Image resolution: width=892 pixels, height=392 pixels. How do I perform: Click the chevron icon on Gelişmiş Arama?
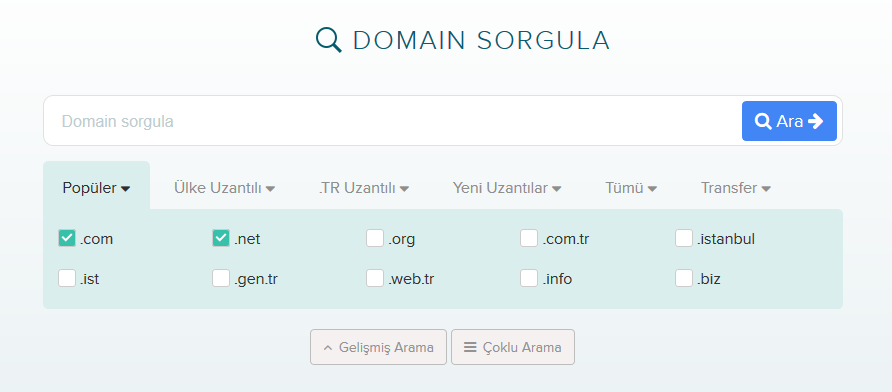coord(328,348)
